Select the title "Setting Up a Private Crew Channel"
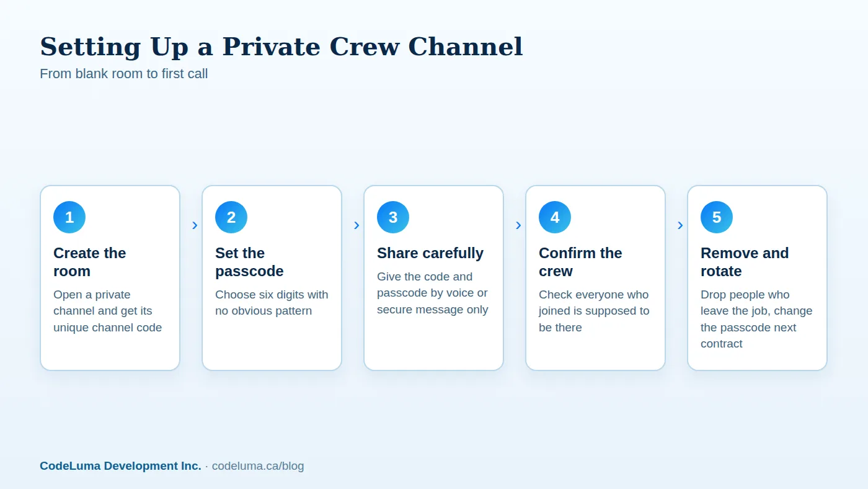This screenshot has width=868, height=489. pos(281,47)
